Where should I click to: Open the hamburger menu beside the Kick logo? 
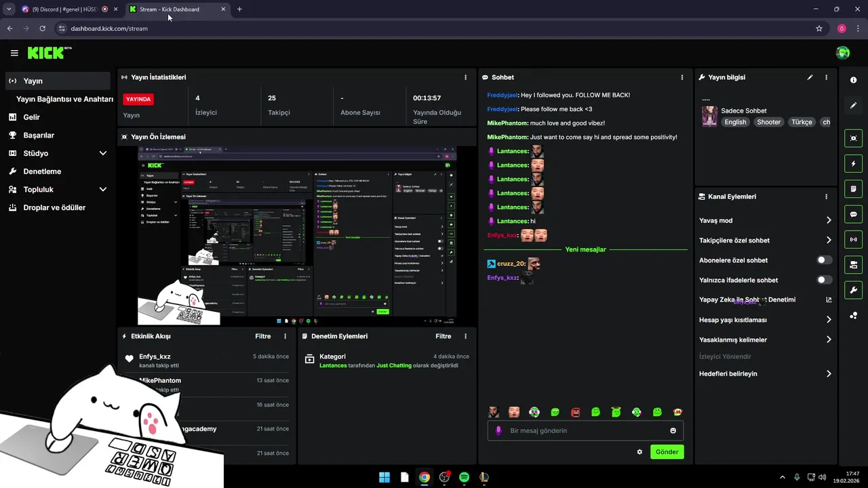(14, 53)
